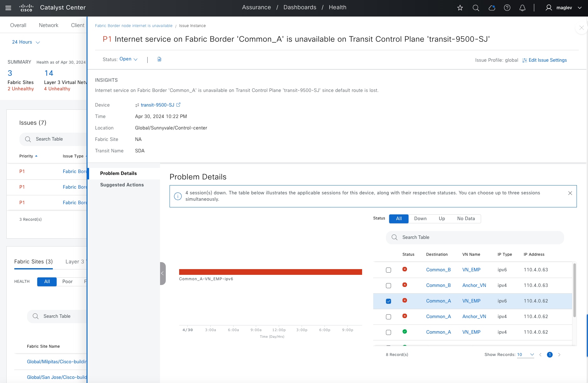Filter sessions by Down status
Image resolution: width=588 pixels, height=383 pixels.
point(420,219)
